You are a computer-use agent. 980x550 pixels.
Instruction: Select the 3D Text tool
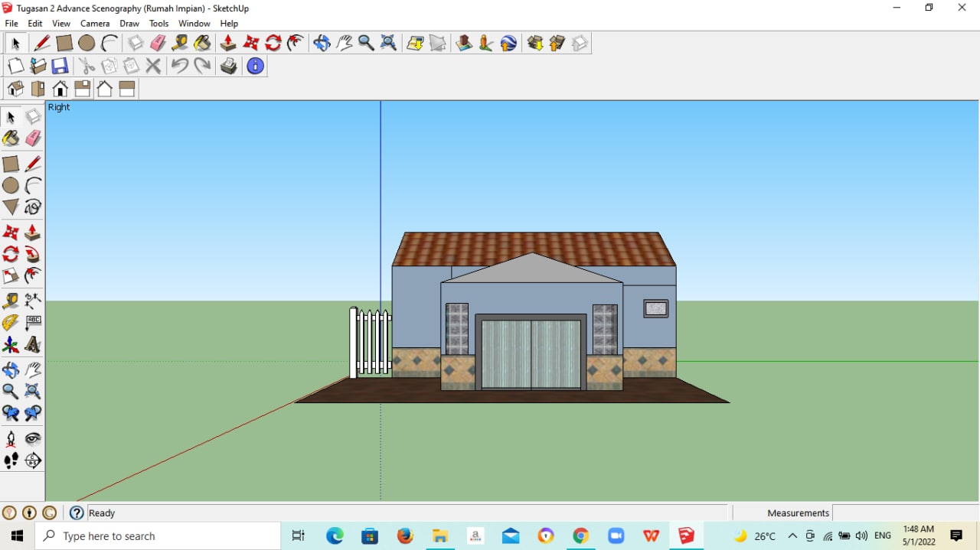(33, 345)
